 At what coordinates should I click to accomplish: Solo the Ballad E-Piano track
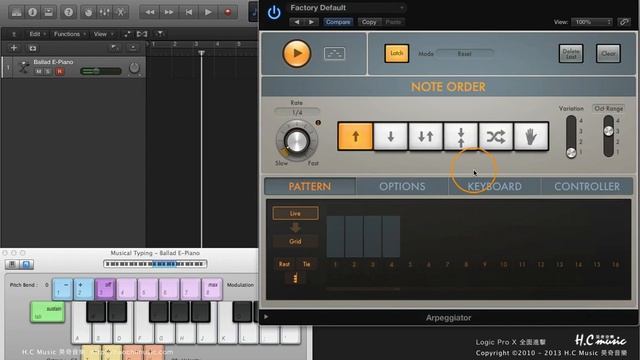48,71
